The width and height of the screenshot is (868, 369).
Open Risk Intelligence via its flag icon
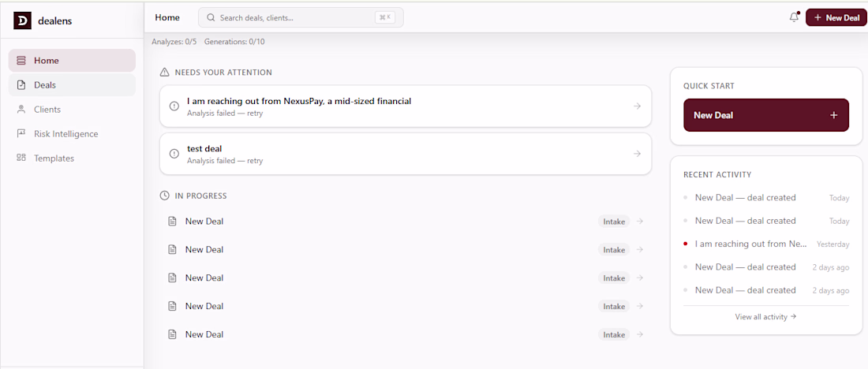point(21,133)
